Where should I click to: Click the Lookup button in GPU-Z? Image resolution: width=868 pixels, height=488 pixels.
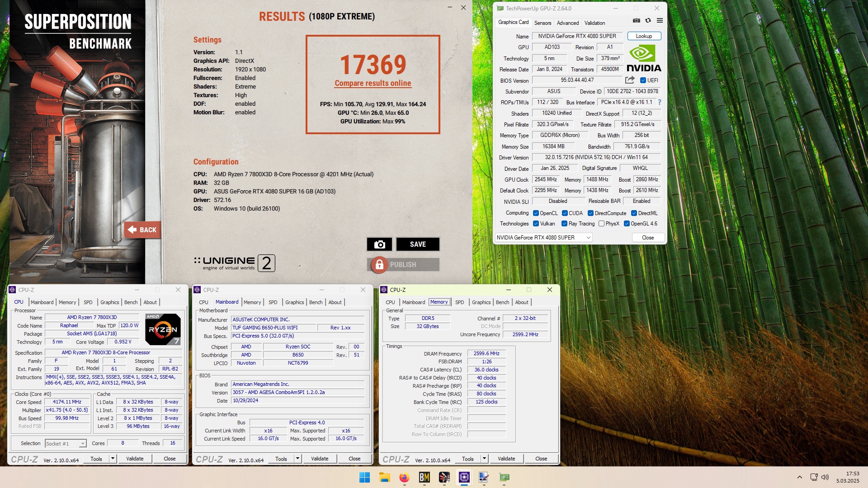pyautogui.click(x=644, y=36)
